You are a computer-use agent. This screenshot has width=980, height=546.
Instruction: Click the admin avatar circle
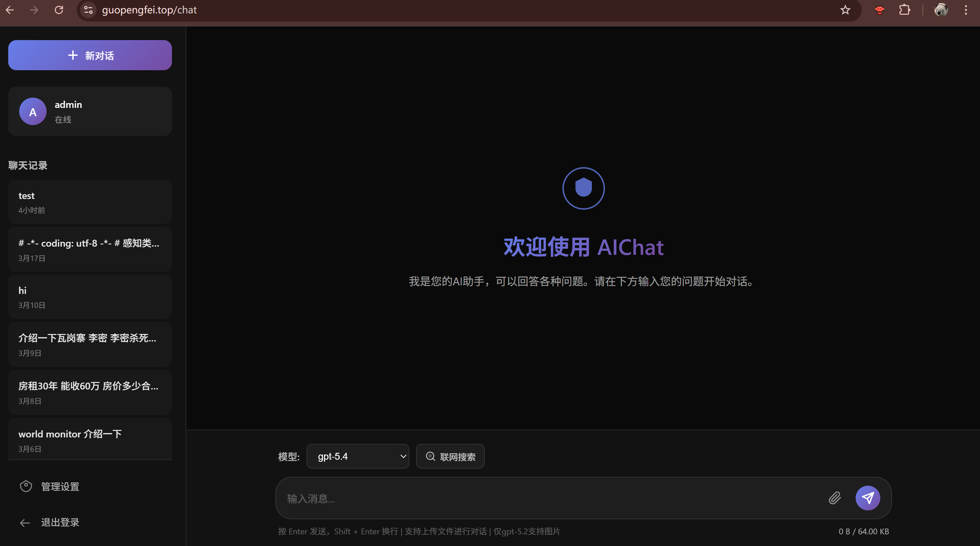coord(33,111)
